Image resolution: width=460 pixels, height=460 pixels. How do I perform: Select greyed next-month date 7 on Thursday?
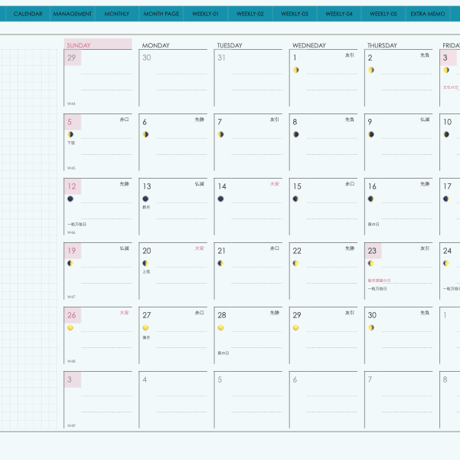370,379
